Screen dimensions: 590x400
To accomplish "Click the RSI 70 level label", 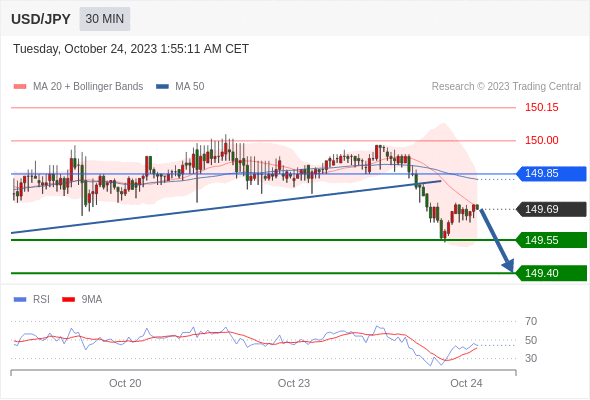I will [531, 321].
